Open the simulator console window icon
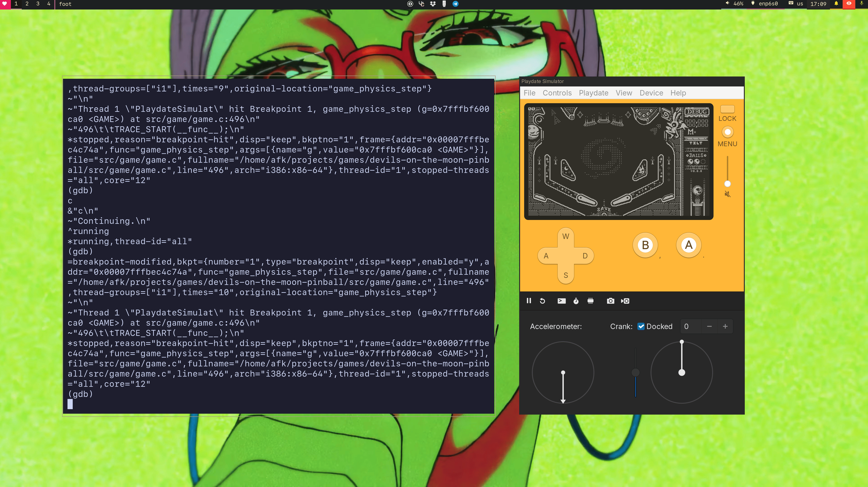 pos(561,301)
